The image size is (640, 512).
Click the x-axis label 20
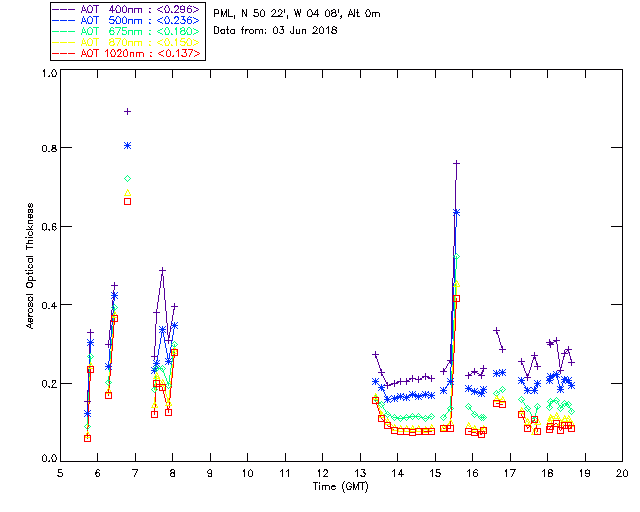pos(622,473)
